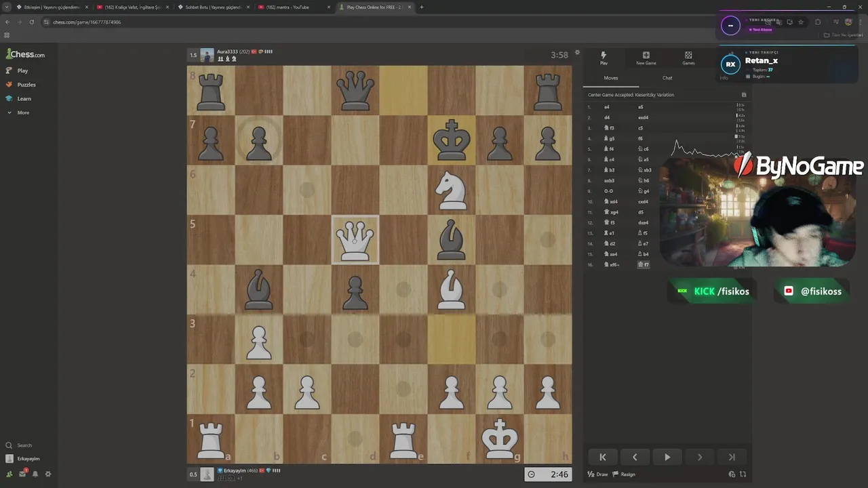Click the opening name Center Game Accepted
The width and height of the screenshot is (868, 488).
pyautogui.click(x=631, y=95)
